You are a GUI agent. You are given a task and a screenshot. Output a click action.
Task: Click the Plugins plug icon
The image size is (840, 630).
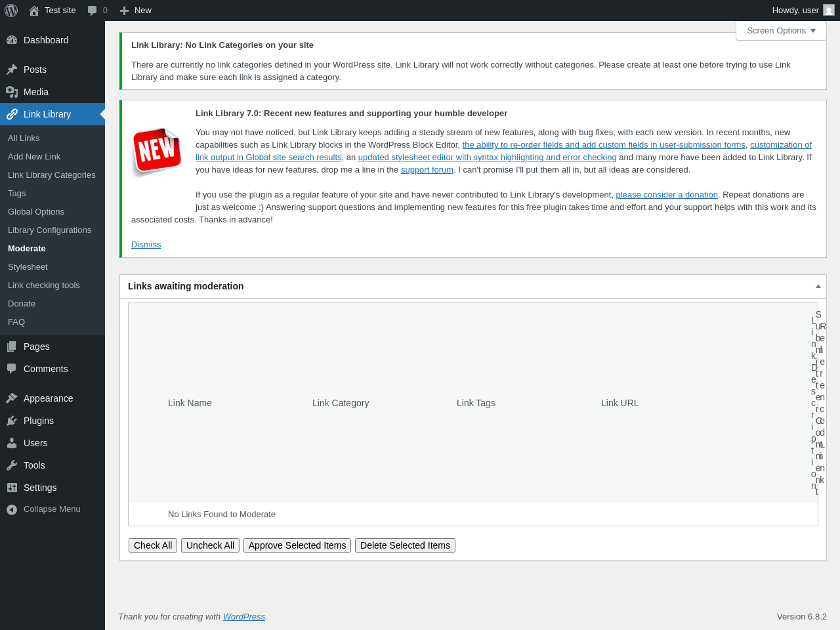click(12, 421)
